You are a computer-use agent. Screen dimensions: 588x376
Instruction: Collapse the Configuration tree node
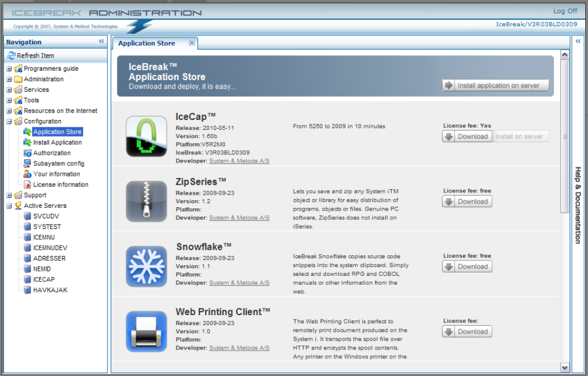(9, 121)
